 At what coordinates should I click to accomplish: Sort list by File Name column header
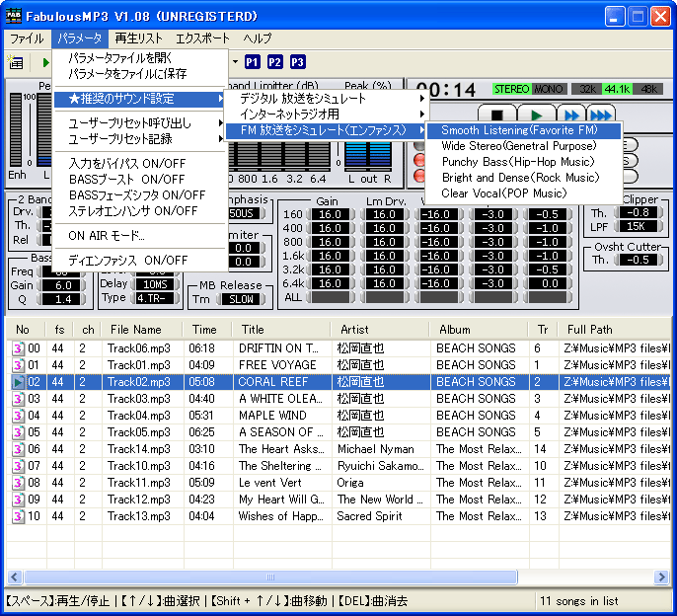(142, 330)
